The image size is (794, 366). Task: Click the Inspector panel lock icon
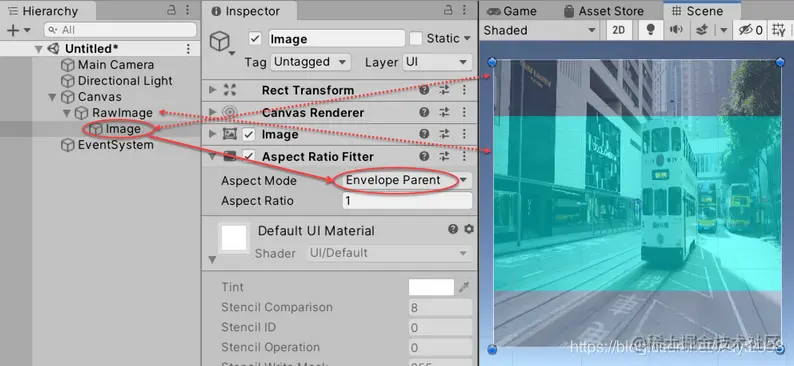pyautogui.click(x=448, y=10)
